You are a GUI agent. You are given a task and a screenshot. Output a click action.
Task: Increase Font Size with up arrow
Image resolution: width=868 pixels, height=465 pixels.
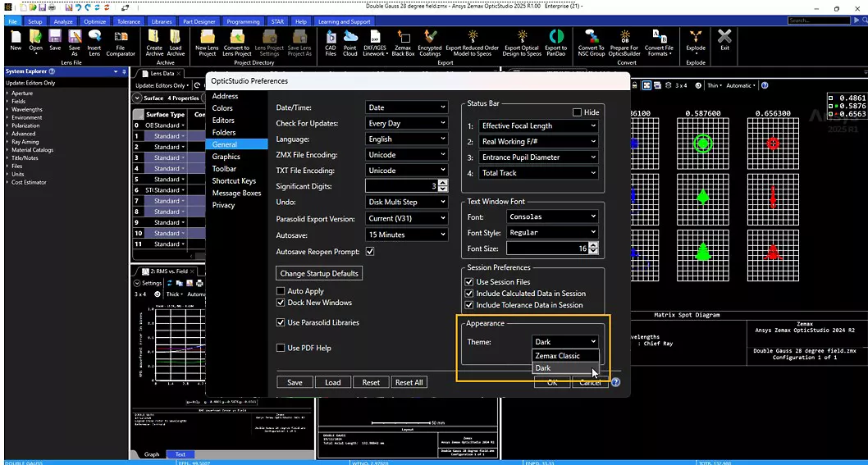pos(593,245)
